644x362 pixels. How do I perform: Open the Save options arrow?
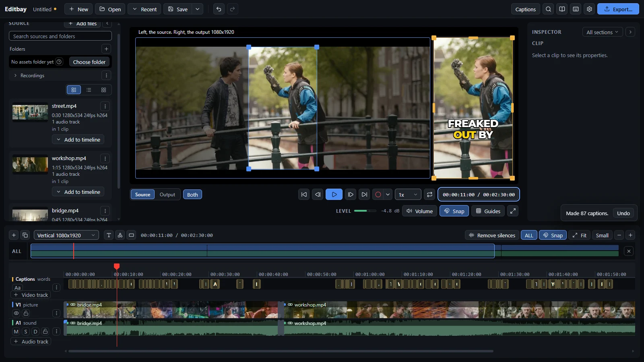pyautogui.click(x=197, y=9)
